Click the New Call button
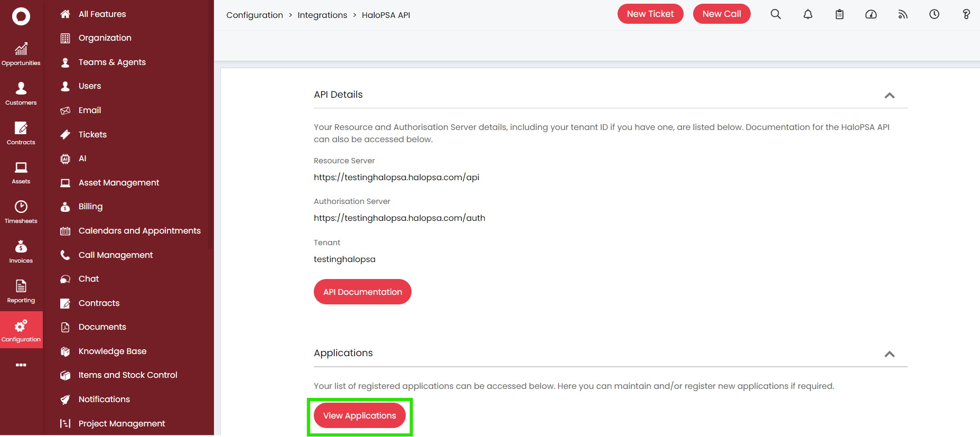This screenshot has height=437, width=980. coord(722,14)
